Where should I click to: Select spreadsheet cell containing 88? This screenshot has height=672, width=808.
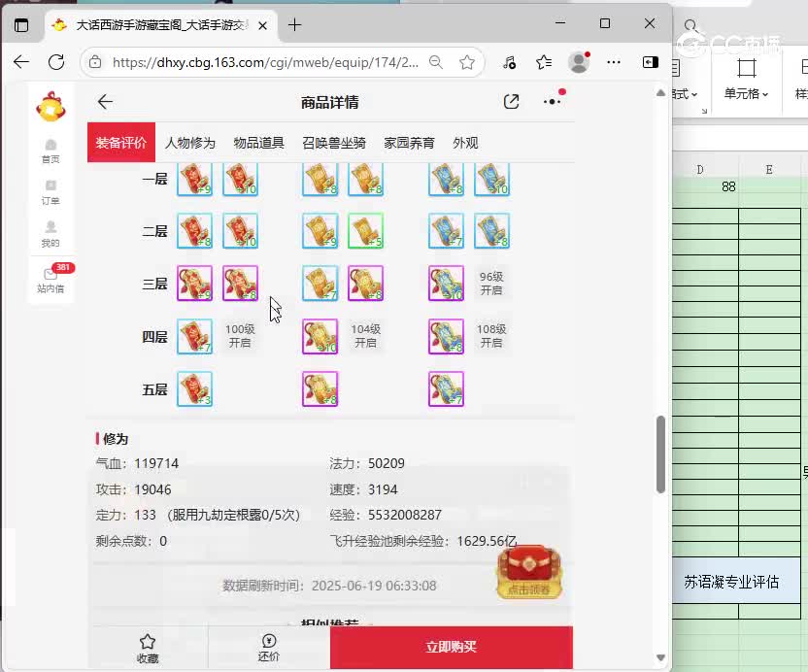pos(706,186)
